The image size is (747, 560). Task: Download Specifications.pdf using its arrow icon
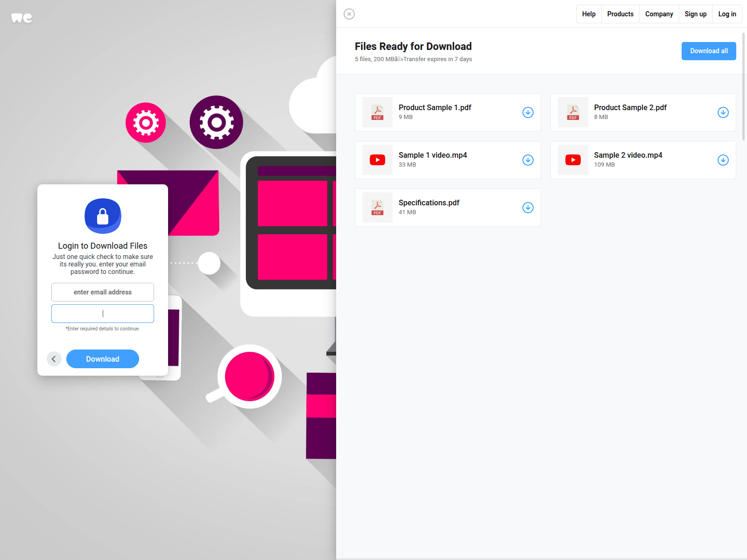(x=528, y=207)
